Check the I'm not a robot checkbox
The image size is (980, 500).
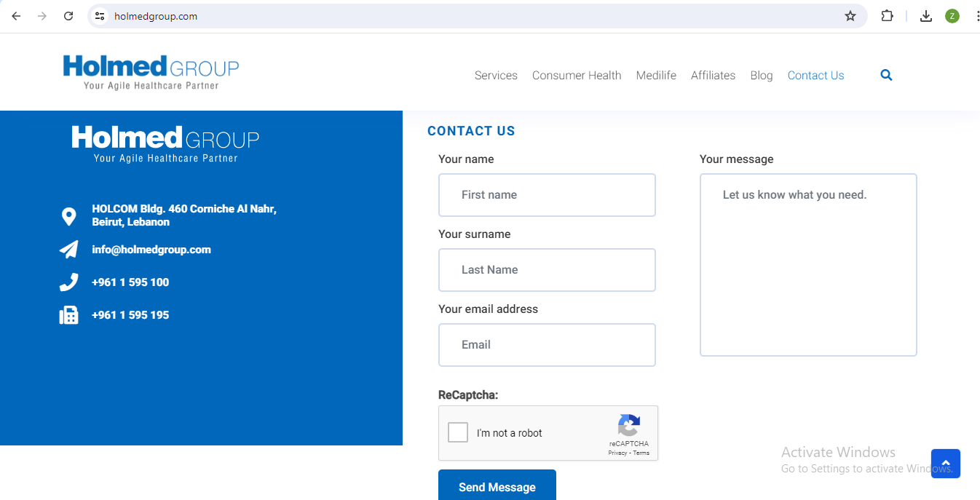coord(458,432)
